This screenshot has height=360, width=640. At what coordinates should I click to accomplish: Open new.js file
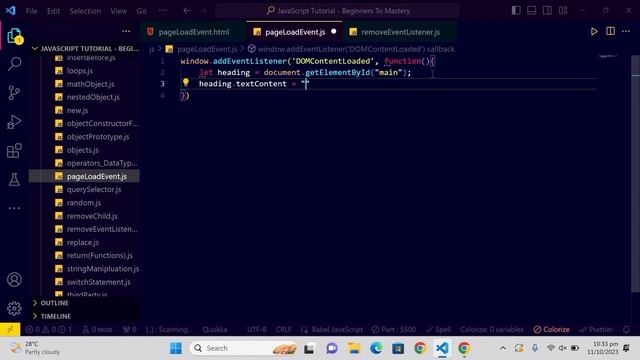click(78, 110)
